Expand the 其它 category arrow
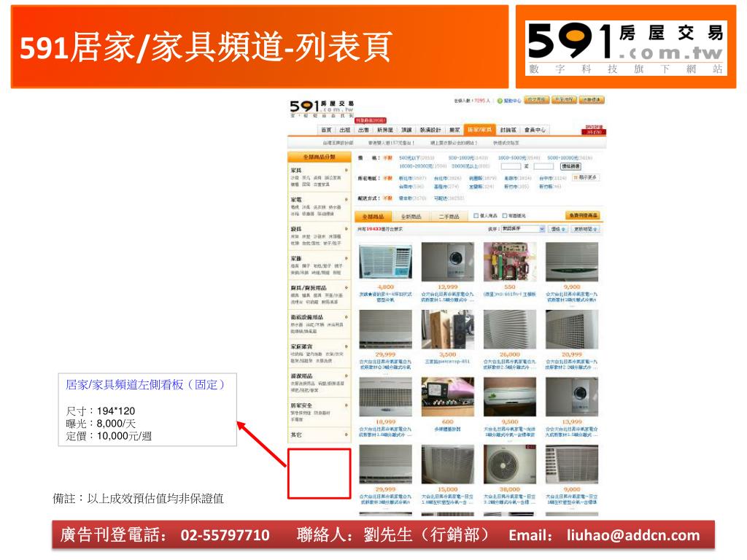Image resolution: width=747 pixels, height=560 pixels. pos(347,435)
